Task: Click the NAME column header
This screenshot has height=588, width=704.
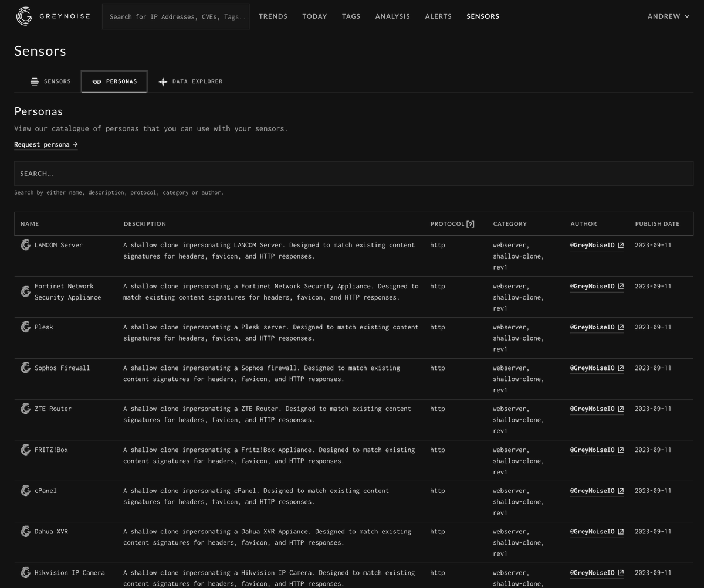Action: pos(30,224)
